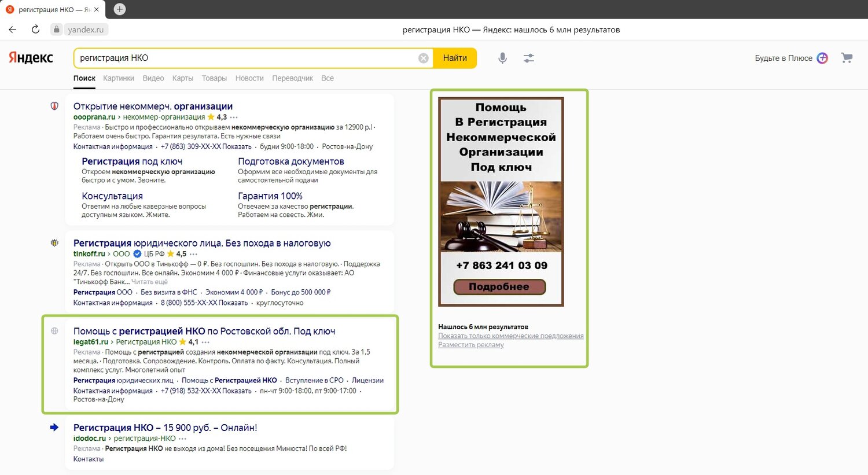Click the yandex.ru address field
Viewport: 868px width, 475px height.
pyautogui.click(x=86, y=30)
